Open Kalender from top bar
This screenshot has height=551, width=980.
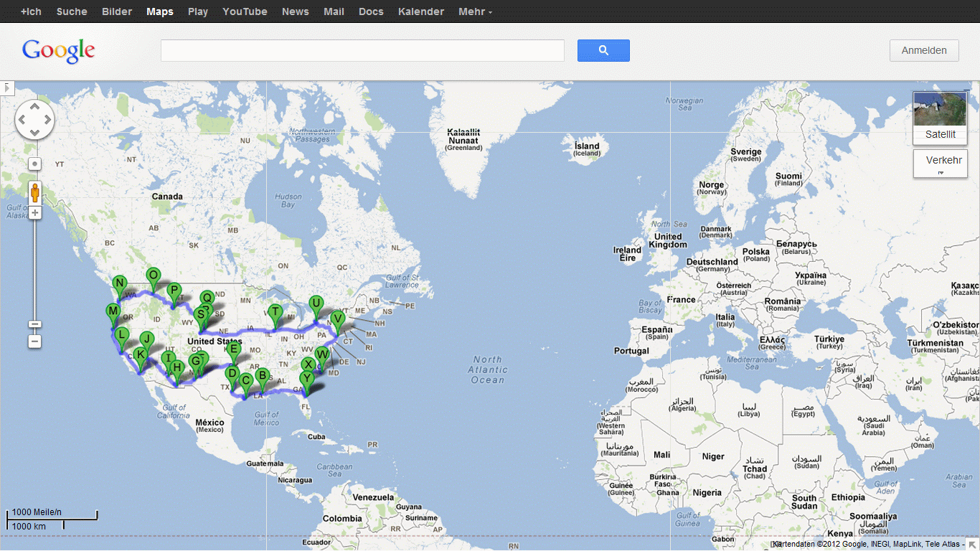[x=421, y=11]
